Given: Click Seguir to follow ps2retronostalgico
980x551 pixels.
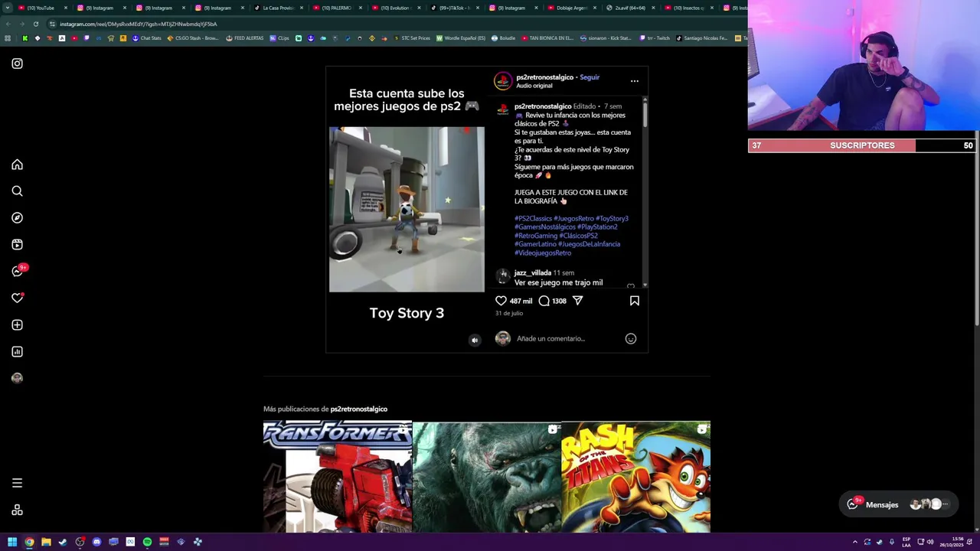Looking at the screenshot, I should coord(590,77).
